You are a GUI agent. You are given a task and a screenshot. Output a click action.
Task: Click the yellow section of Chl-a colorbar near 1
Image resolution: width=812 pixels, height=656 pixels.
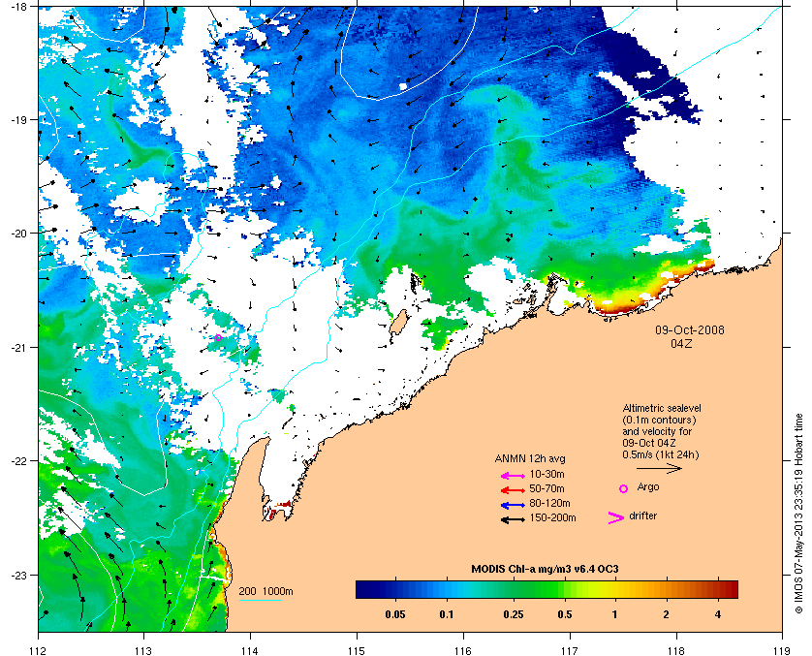click(613, 590)
